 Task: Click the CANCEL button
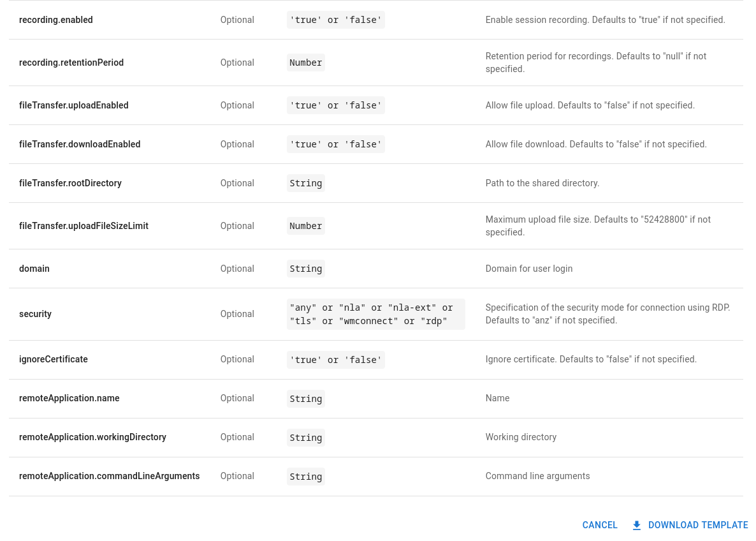click(x=600, y=525)
